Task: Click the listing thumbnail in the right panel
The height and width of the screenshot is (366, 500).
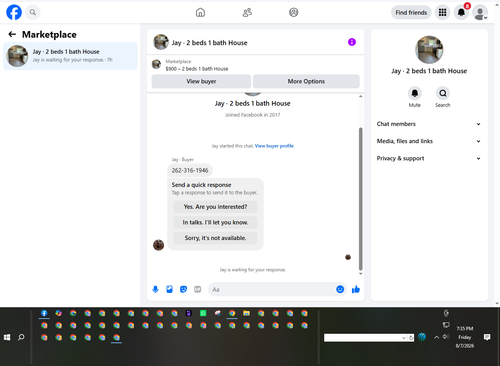Action: (x=429, y=50)
